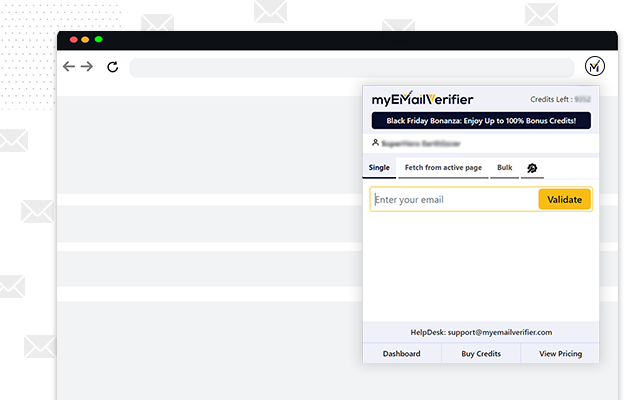Click the Credits Left text
The image size is (640, 400).
click(560, 99)
